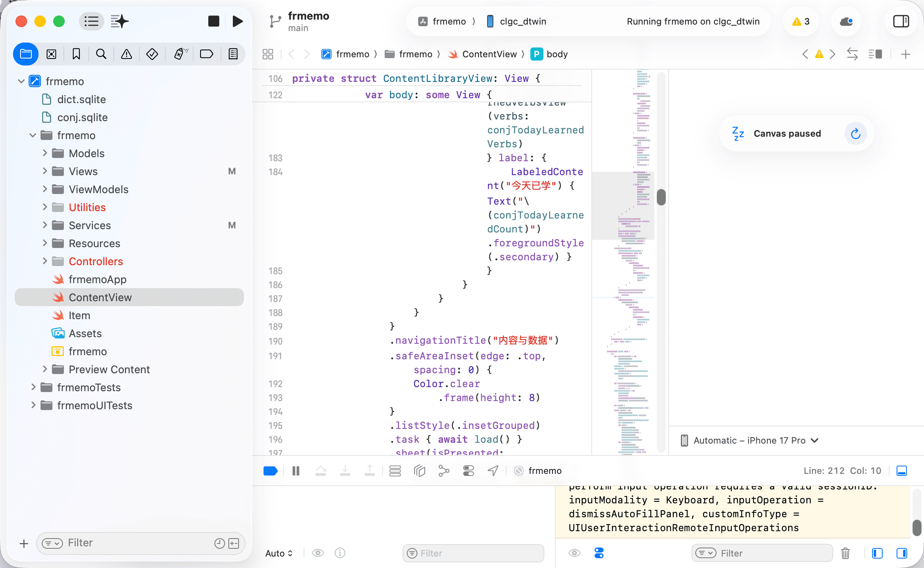Open the Debug Memory Graph tool
The image size is (924, 568).
pyautogui.click(x=444, y=471)
